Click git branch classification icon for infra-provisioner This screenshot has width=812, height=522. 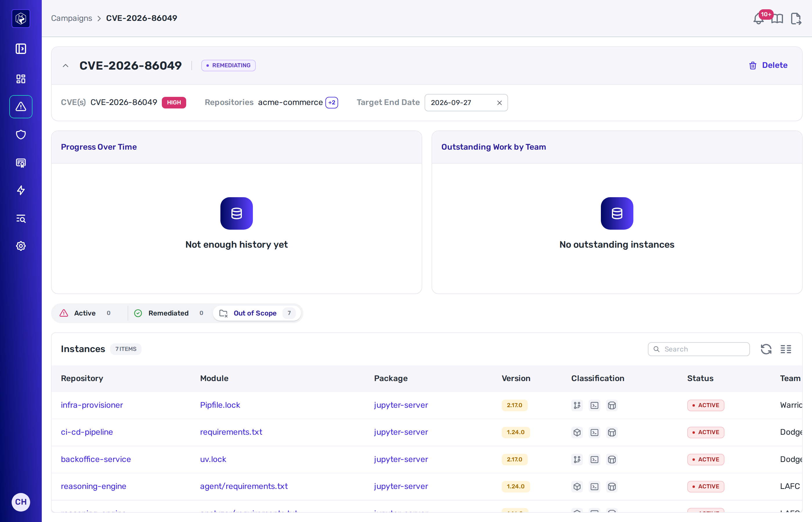(x=577, y=405)
